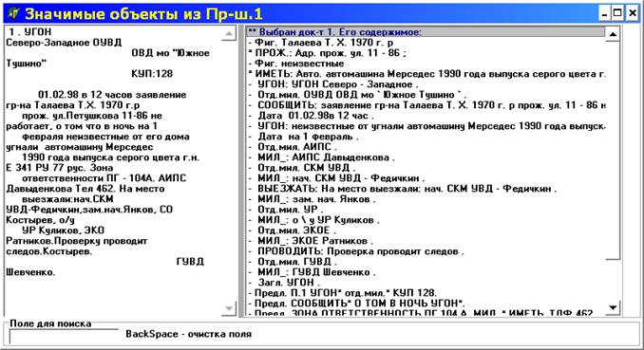Select the header row 'Выбран док-т 1. Его содержимое'
Image resolution: width=644 pixels, height=350 pixels.
tap(426, 32)
